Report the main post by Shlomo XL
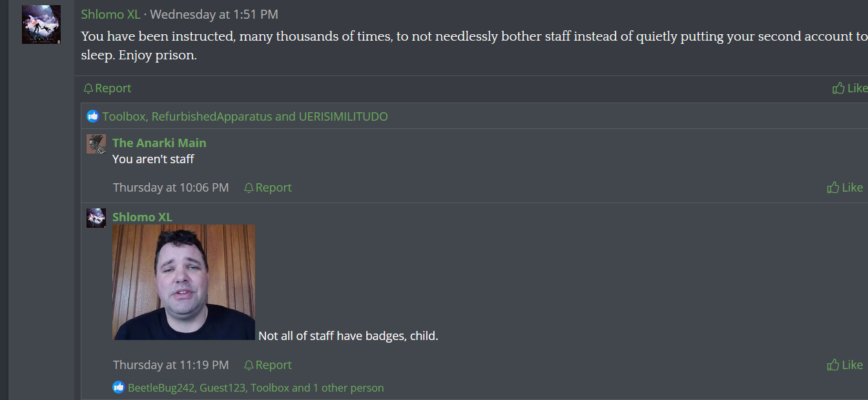Viewport: 868px width, 400px height. [107, 88]
